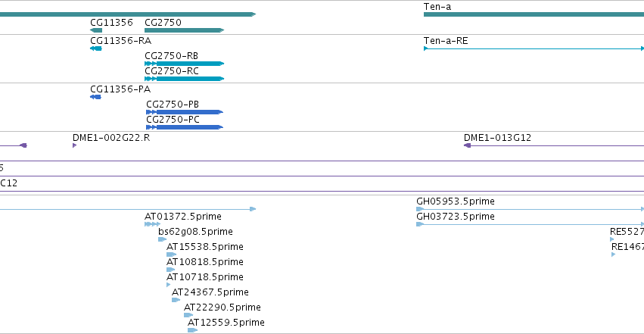Select the CG2750-PC protein feature

pyautogui.click(x=185, y=127)
